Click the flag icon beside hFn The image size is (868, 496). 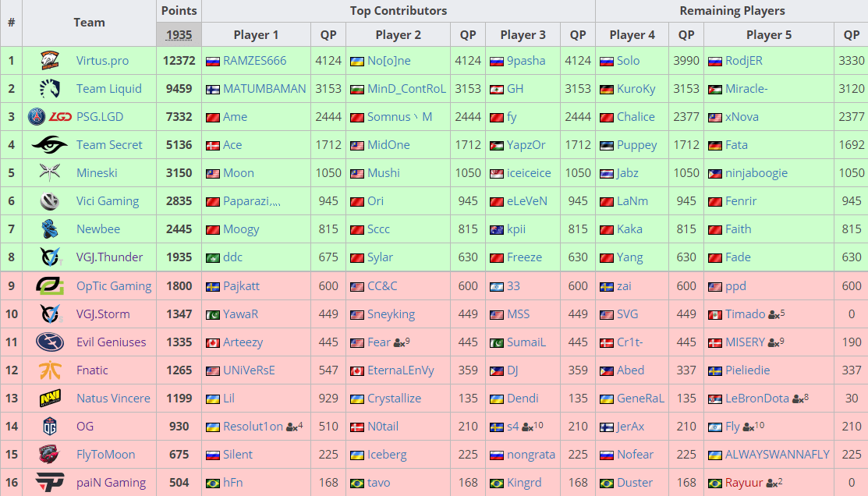213,484
